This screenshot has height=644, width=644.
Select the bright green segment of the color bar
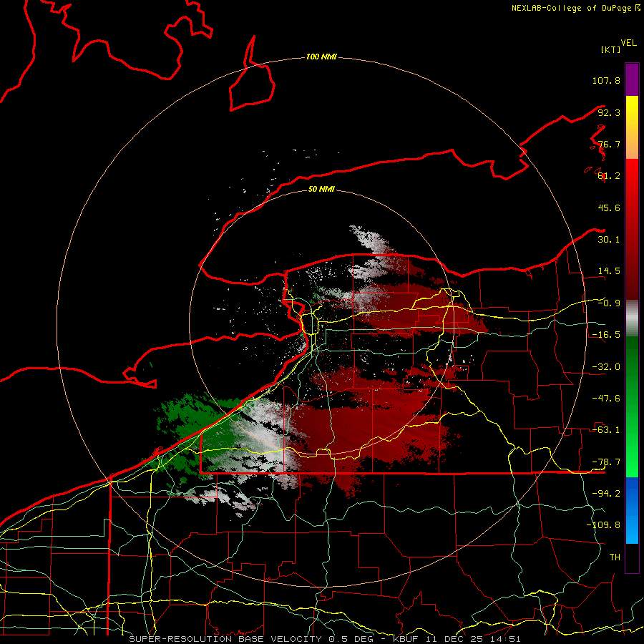[x=632, y=406]
